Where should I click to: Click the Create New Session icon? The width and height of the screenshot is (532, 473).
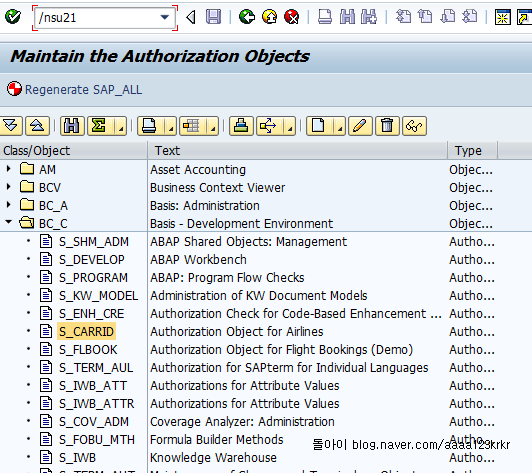click(502, 17)
